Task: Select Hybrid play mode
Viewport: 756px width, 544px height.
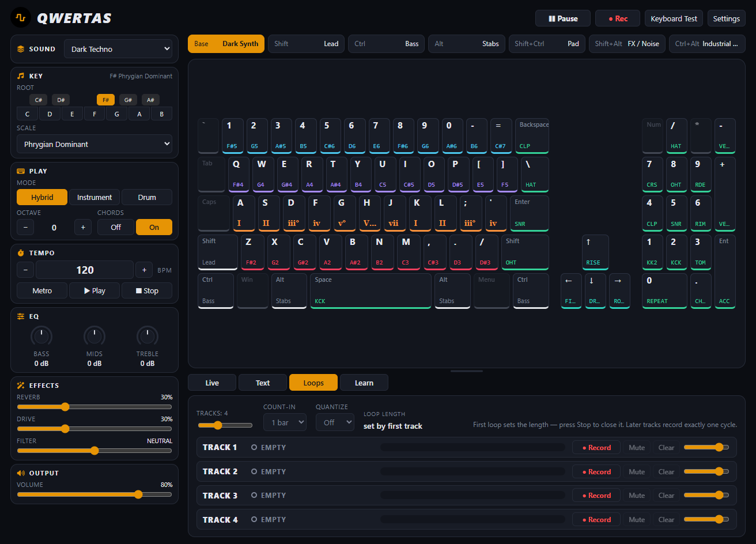Action: [x=42, y=197]
